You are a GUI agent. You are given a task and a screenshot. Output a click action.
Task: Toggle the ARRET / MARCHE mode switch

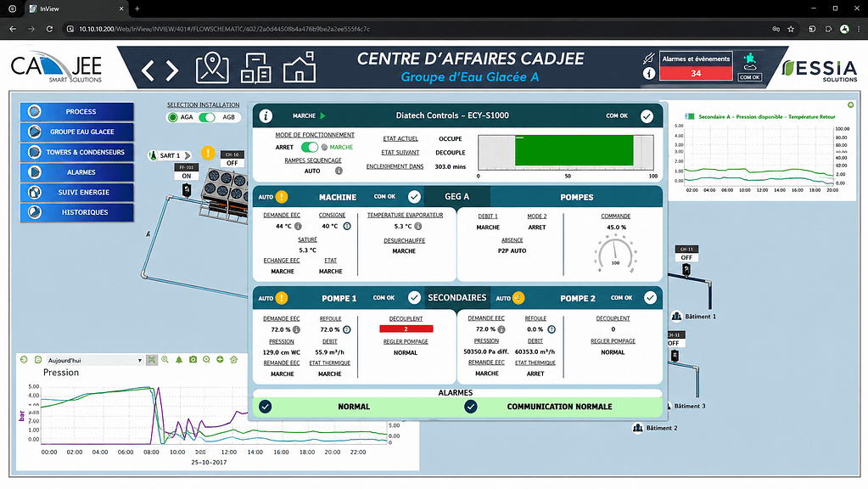[310, 147]
